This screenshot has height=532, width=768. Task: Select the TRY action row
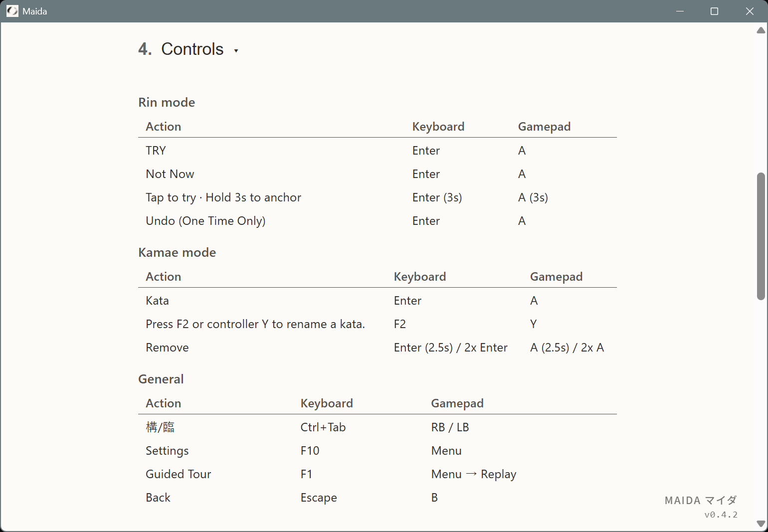click(x=156, y=150)
